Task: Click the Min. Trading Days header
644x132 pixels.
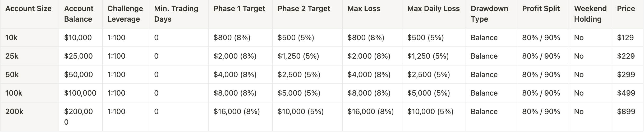Action: (176, 14)
